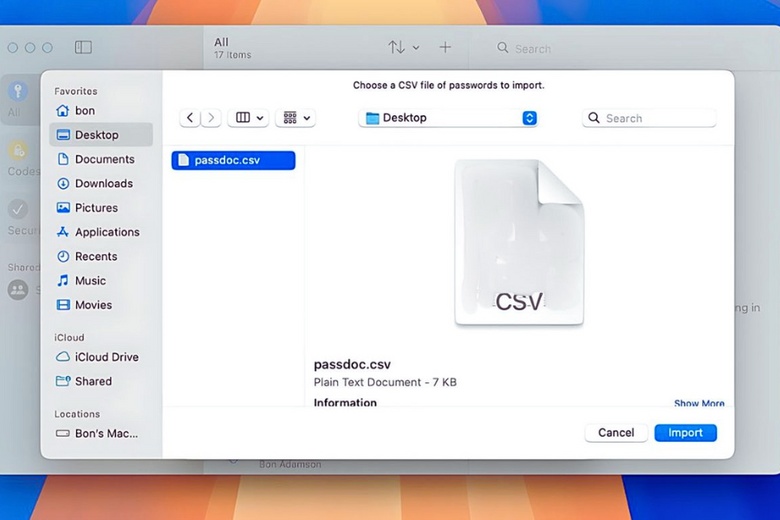This screenshot has width=780, height=520.
Task: Click the large CSV preview thumbnail
Action: coord(519,242)
